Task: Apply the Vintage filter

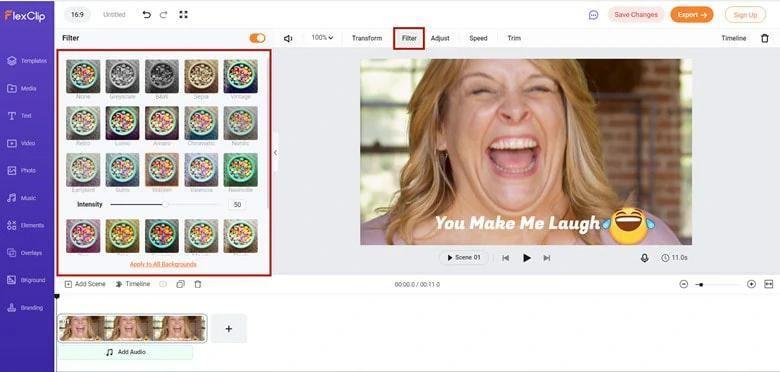Action: [x=240, y=76]
